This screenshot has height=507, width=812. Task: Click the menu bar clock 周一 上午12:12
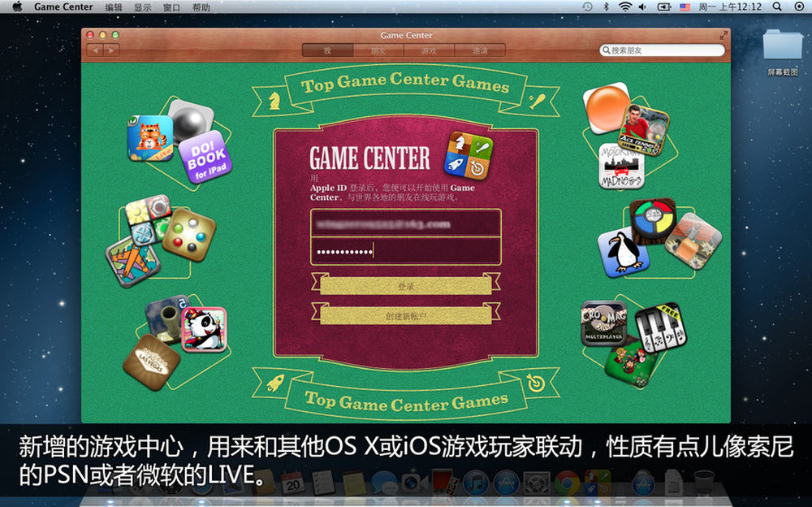tap(730, 6)
